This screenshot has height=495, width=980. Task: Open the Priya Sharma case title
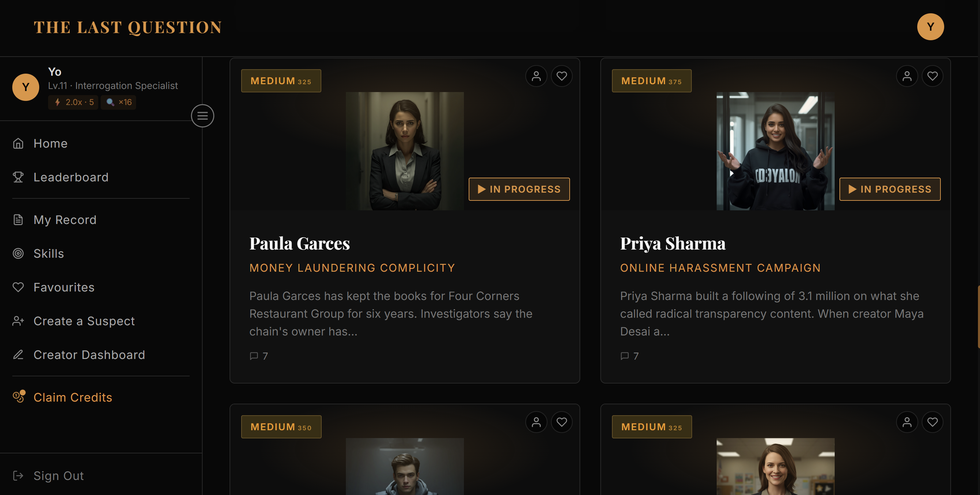point(673,243)
